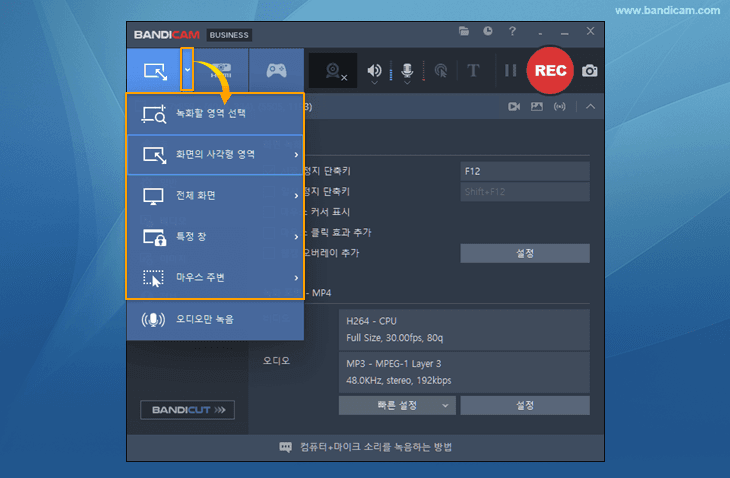Adjust the microphone level bar

click(423, 71)
